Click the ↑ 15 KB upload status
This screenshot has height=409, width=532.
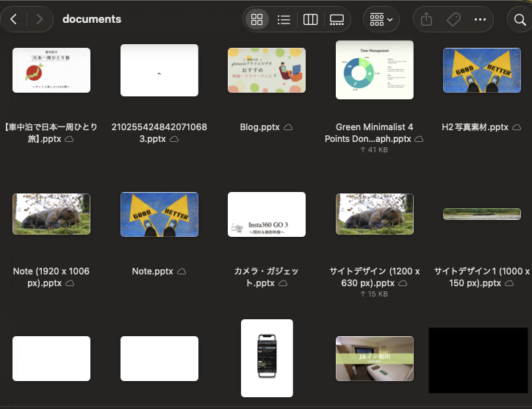point(374,294)
